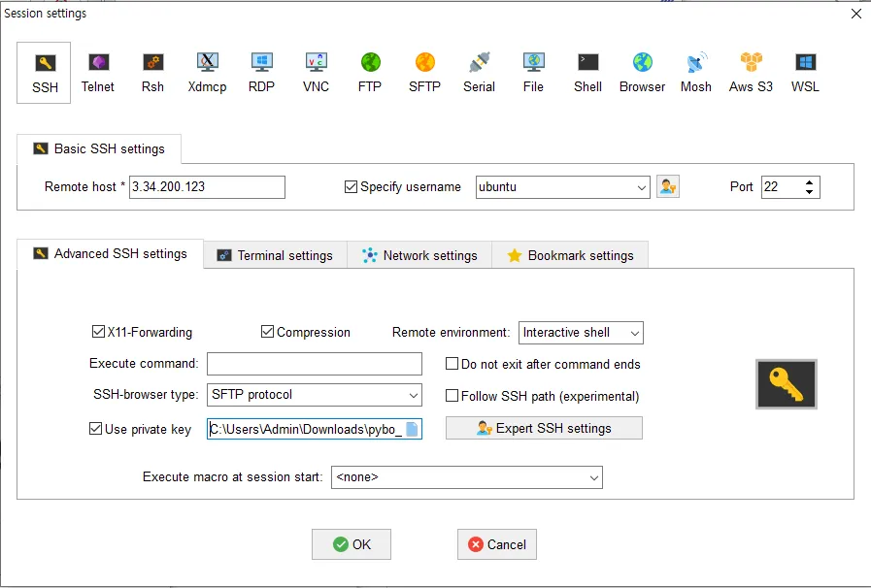The width and height of the screenshot is (871, 588).
Task: Select the FTP session type
Action: tap(370, 73)
